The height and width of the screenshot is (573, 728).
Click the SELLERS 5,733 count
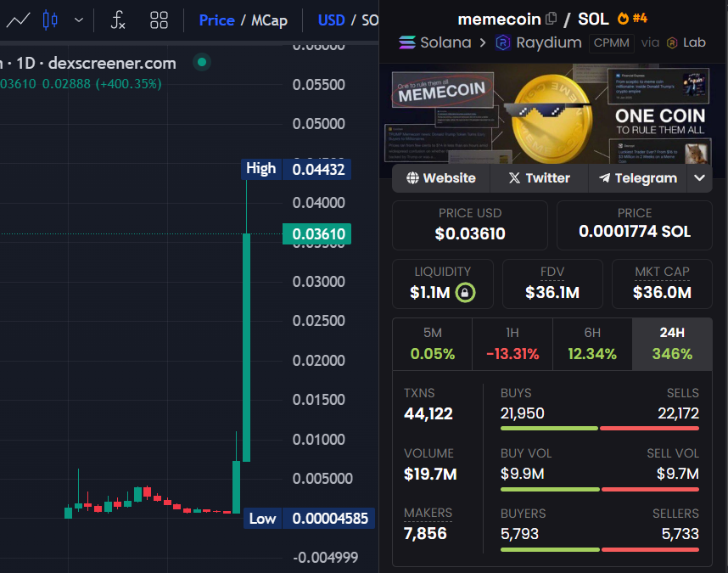click(680, 534)
